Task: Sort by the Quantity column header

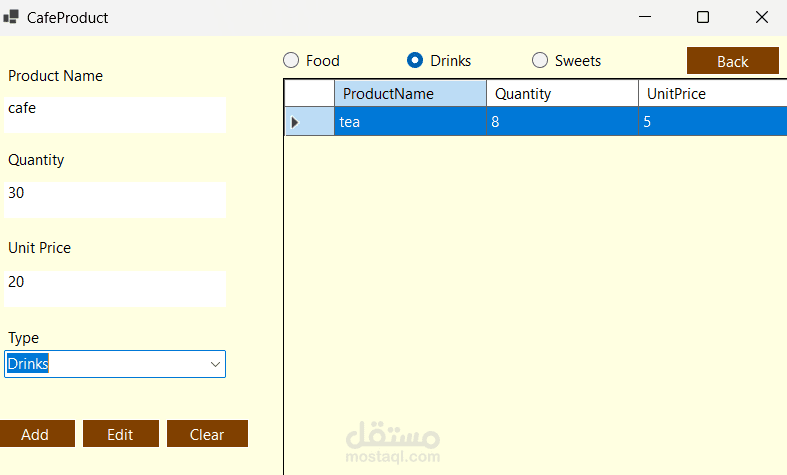Action: tap(562, 93)
